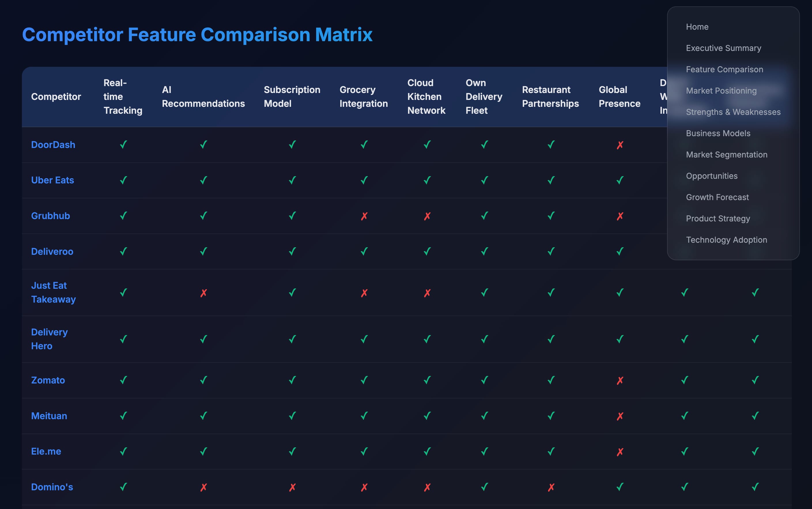Open Business Models section

pos(718,133)
